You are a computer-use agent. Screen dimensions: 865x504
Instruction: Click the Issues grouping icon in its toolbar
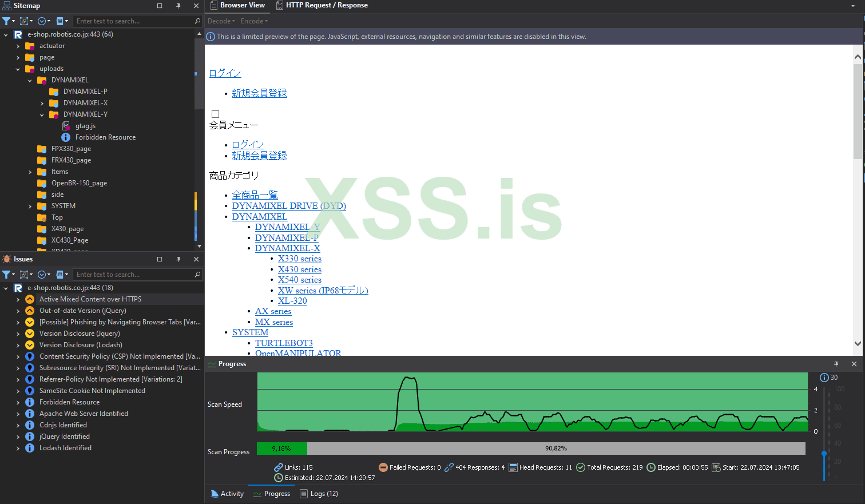click(x=24, y=275)
